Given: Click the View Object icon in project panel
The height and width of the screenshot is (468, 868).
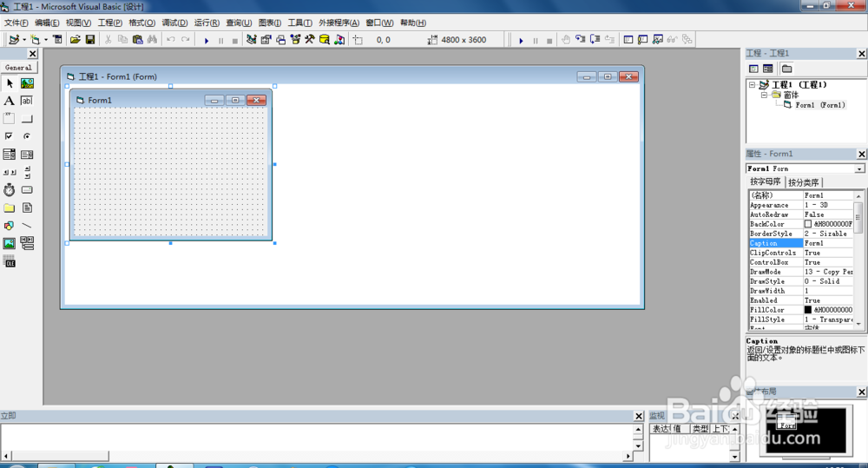Looking at the screenshot, I should [x=768, y=69].
